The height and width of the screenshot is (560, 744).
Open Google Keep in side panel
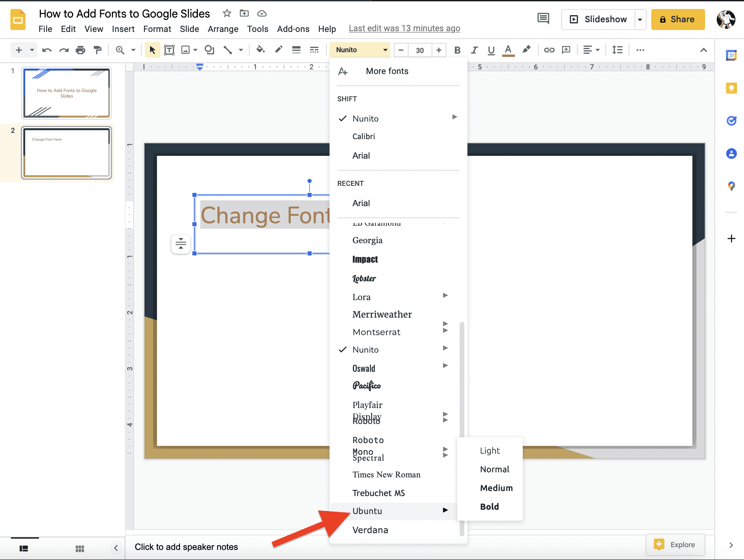point(731,88)
